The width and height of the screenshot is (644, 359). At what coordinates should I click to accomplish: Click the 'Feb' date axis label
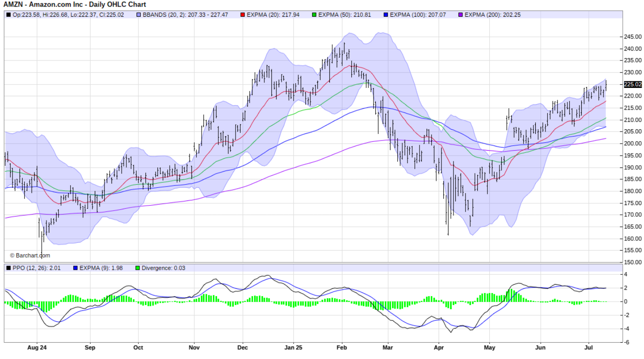[342, 347]
